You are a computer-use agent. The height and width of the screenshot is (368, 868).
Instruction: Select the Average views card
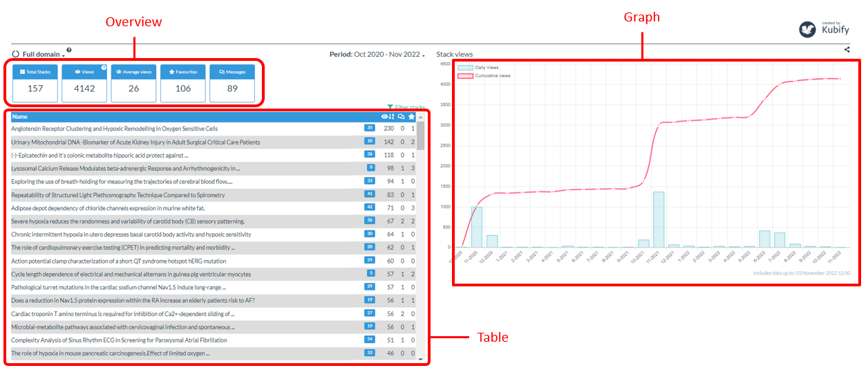tap(133, 84)
